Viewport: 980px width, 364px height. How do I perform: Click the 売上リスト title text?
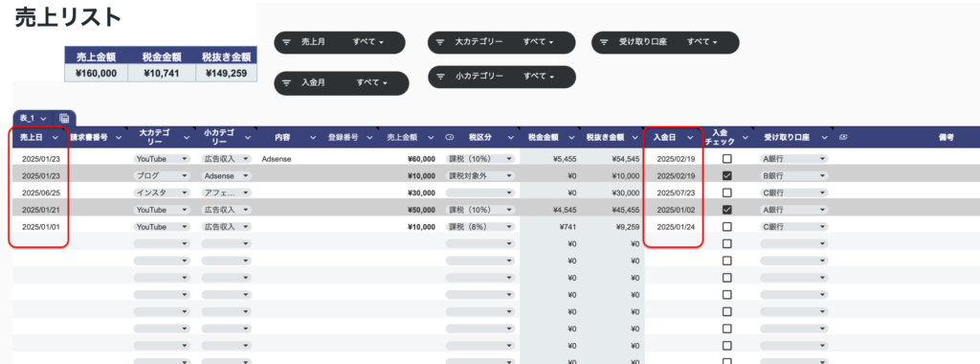tap(68, 17)
